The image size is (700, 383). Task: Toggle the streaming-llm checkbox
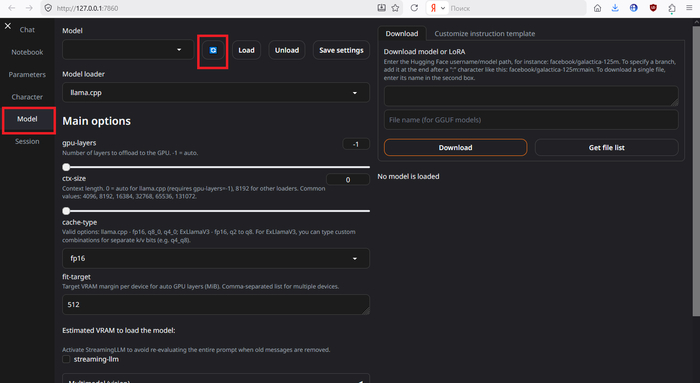66,359
